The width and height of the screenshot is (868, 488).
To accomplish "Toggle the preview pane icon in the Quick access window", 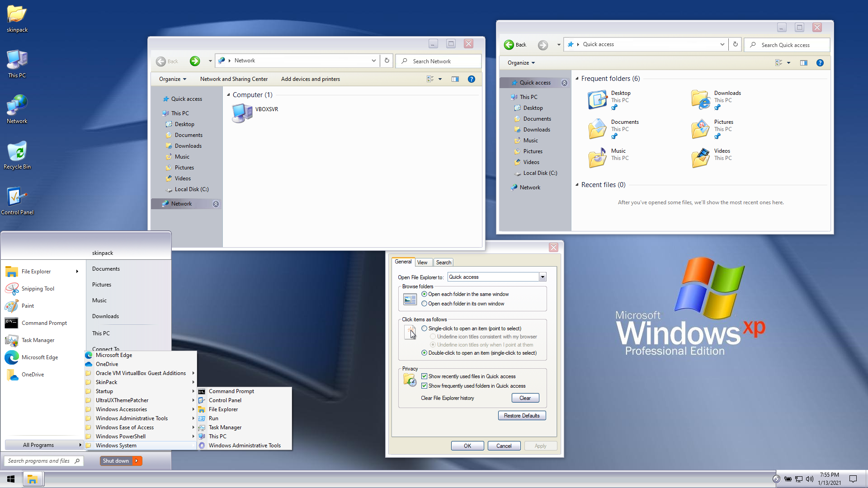I will [804, 63].
